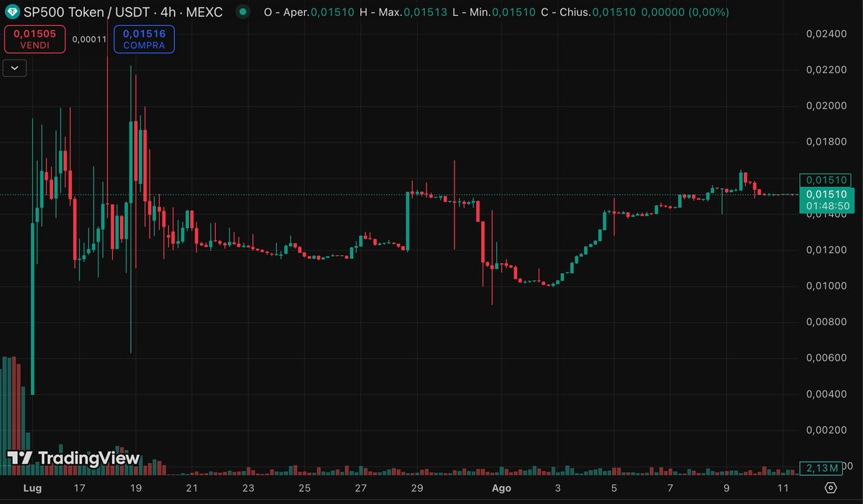The width and height of the screenshot is (863, 504).
Task: Click the 0,01800 price axis label
Action: coord(826,142)
